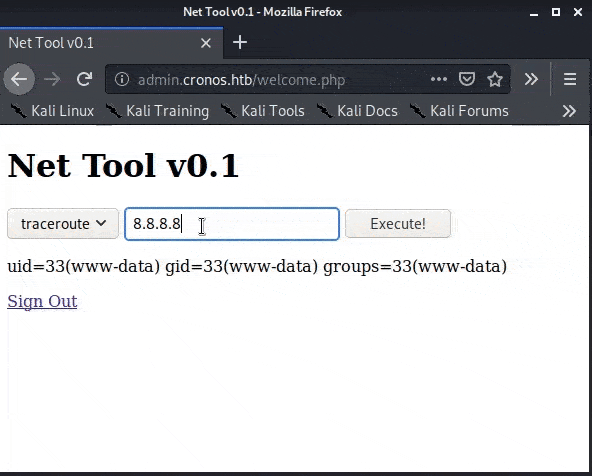Reload the current page
592x476 pixels.
coord(84,79)
